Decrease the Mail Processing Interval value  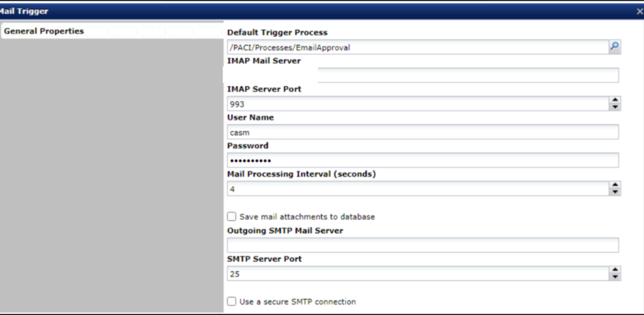[x=615, y=192]
